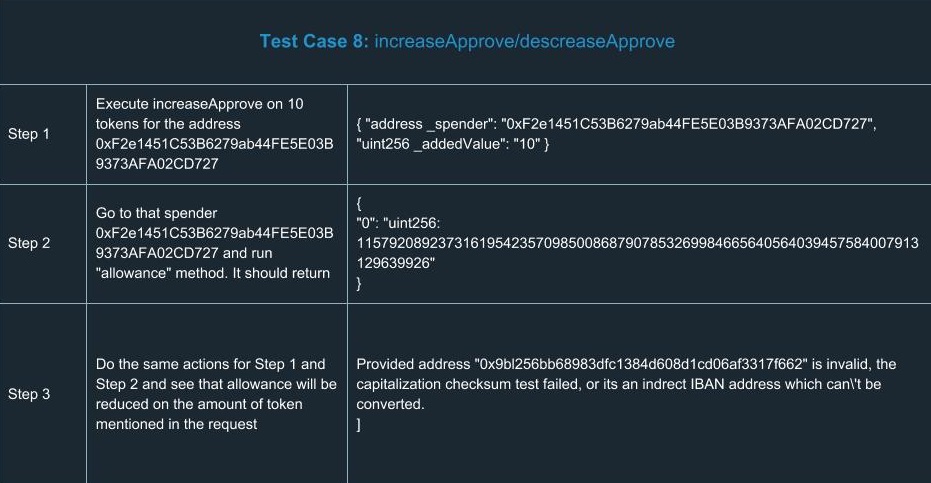Click the increaseApprove/descreaseApprove title text
The height and width of the screenshot is (483, 931).
(x=524, y=42)
